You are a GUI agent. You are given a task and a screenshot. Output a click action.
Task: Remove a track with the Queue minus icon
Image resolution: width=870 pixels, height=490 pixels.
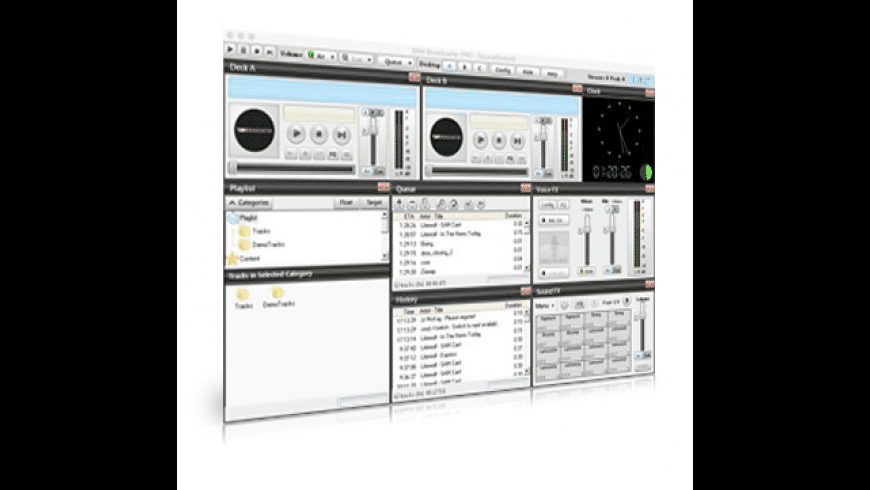coord(412,204)
